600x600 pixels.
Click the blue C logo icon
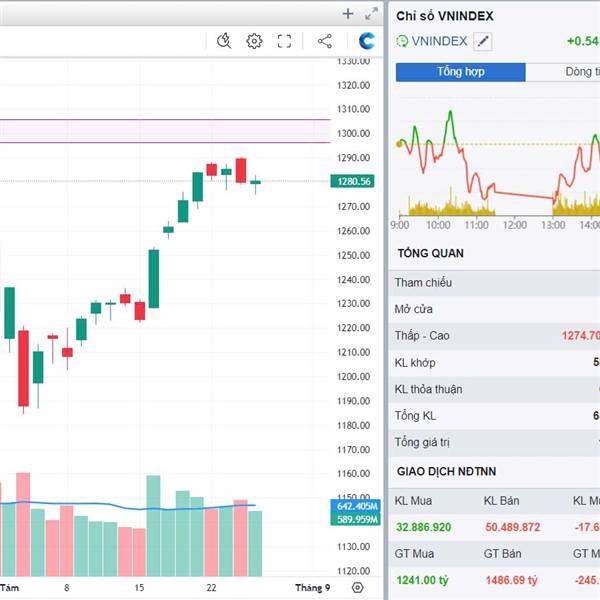(x=366, y=41)
